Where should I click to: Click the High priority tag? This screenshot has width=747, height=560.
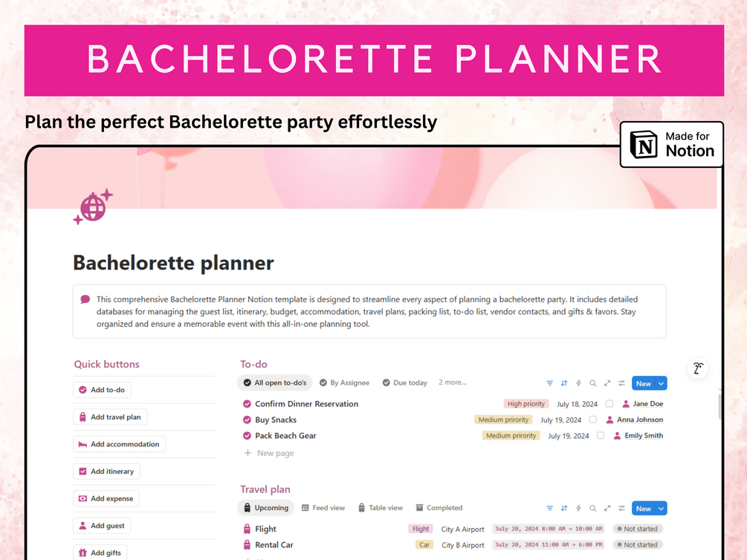(526, 404)
